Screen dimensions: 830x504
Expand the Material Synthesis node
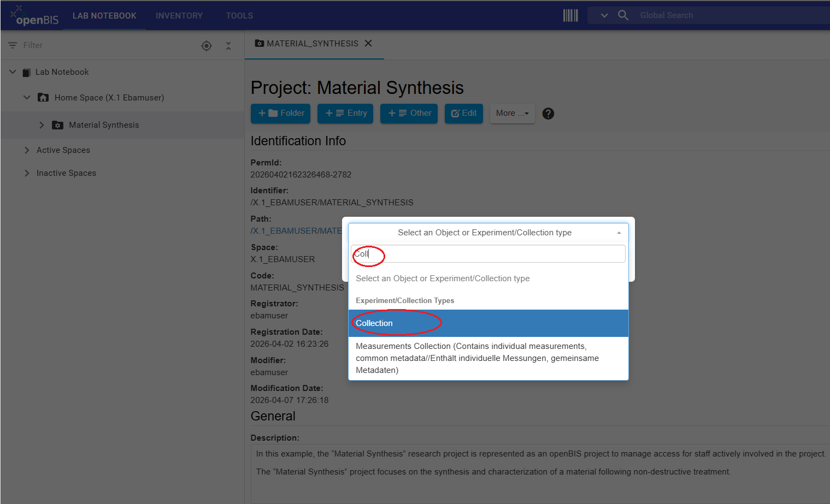[x=42, y=125]
